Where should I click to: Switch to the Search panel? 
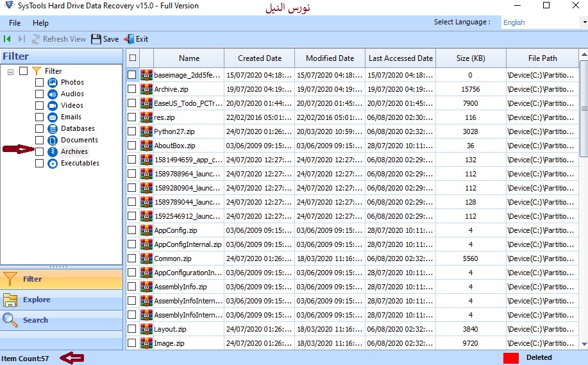click(x=35, y=320)
